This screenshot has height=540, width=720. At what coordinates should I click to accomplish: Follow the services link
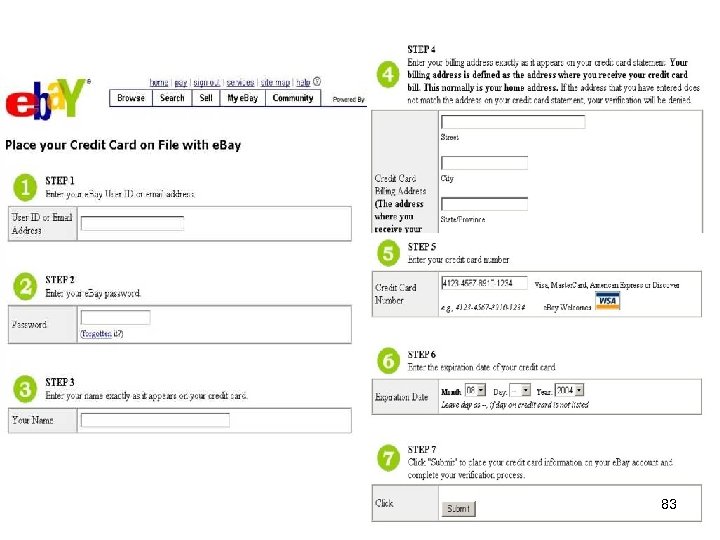pos(240,82)
